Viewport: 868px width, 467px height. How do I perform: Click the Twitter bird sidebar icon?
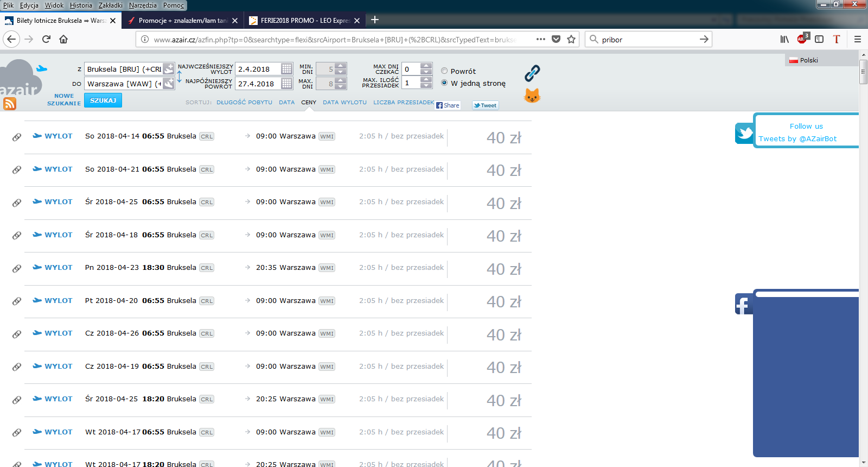(744, 133)
